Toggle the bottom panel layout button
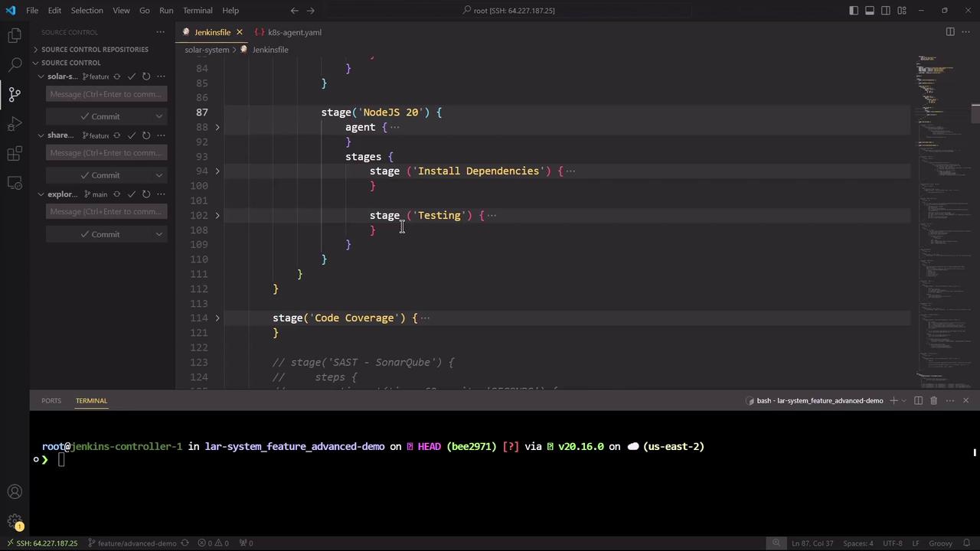The image size is (980, 551). pyautogui.click(x=870, y=11)
